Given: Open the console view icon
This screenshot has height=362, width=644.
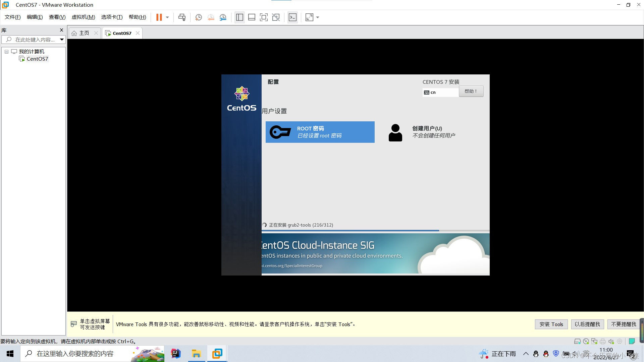Looking at the screenshot, I should pyautogui.click(x=292, y=17).
